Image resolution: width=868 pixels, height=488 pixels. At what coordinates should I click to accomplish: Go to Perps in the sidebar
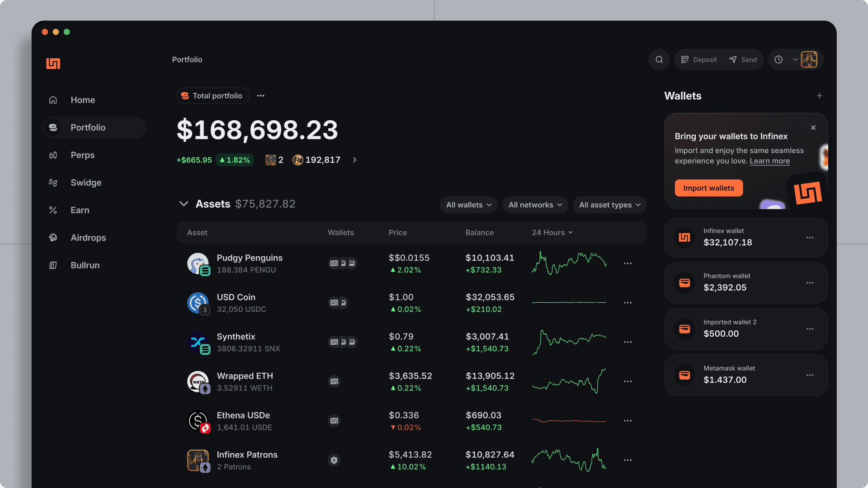(x=82, y=155)
